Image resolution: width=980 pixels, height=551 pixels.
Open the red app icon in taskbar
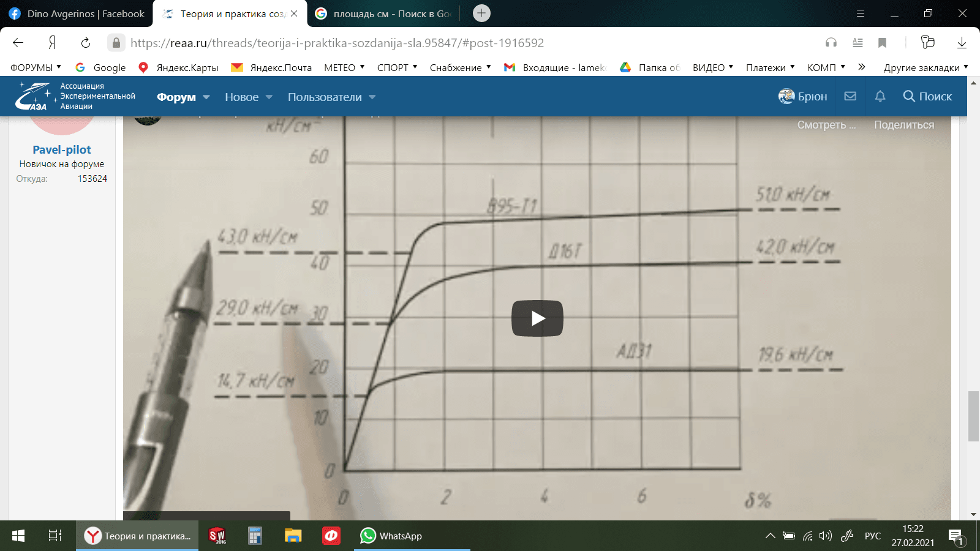331,536
